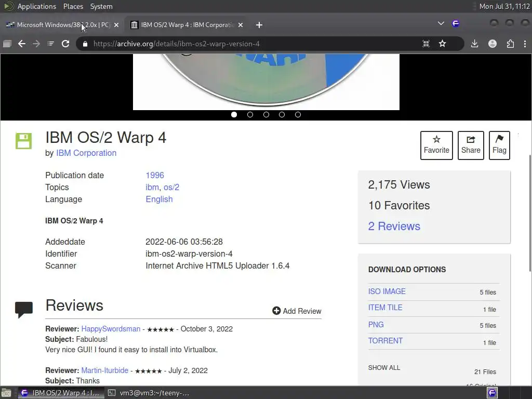Click the top panel distro logo icon
The width and height of the screenshot is (532, 399).
(8, 6)
